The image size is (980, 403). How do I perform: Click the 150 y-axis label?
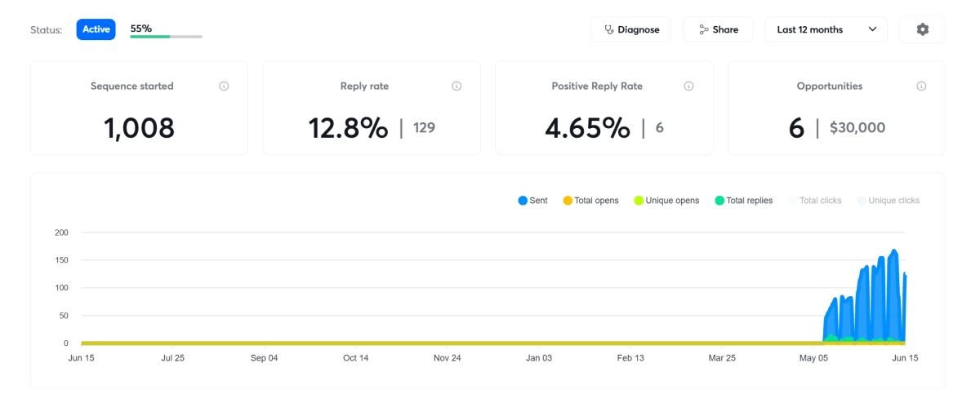coord(62,260)
